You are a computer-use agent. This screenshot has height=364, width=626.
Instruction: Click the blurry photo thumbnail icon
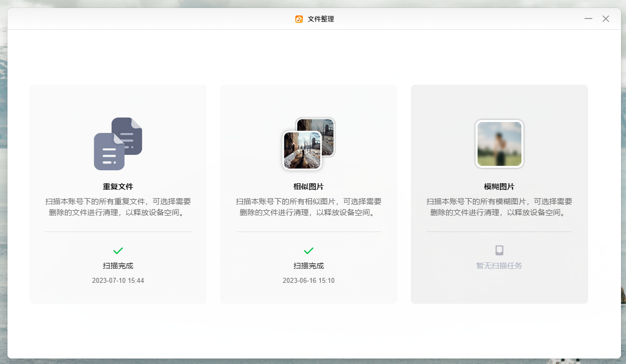point(499,144)
